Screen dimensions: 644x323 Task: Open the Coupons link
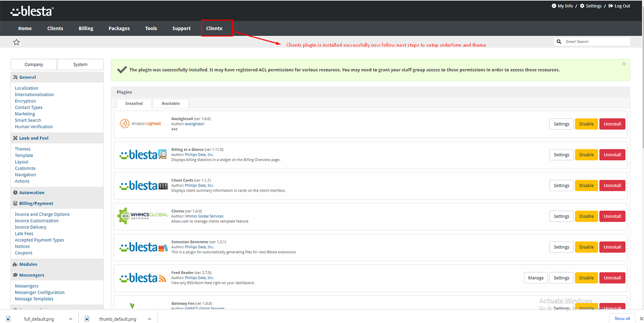pyautogui.click(x=24, y=253)
